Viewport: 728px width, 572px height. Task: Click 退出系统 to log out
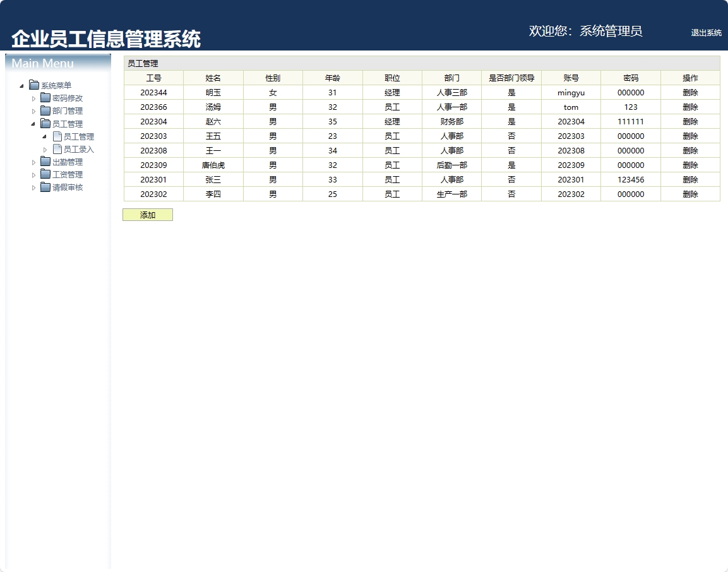pos(706,33)
